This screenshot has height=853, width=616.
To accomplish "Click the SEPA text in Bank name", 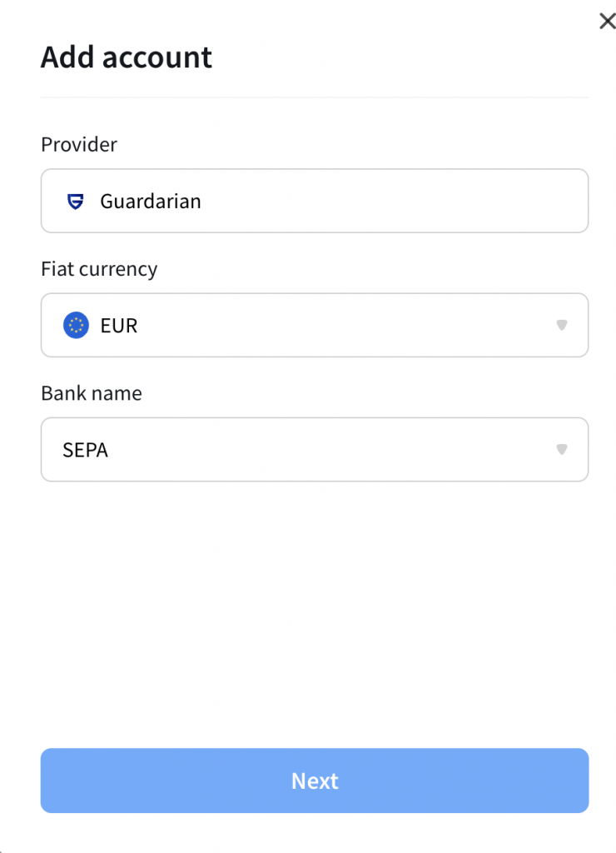I will pyautogui.click(x=86, y=450).
